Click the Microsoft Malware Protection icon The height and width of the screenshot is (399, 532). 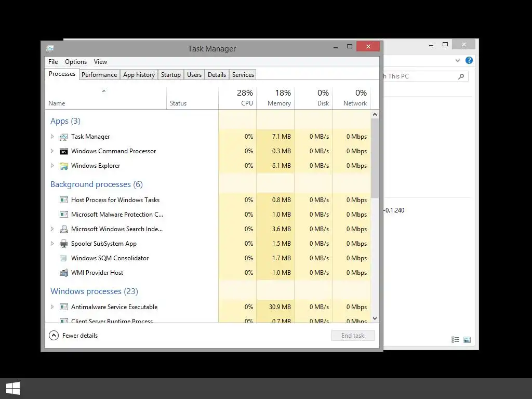[x=64, y=215]
